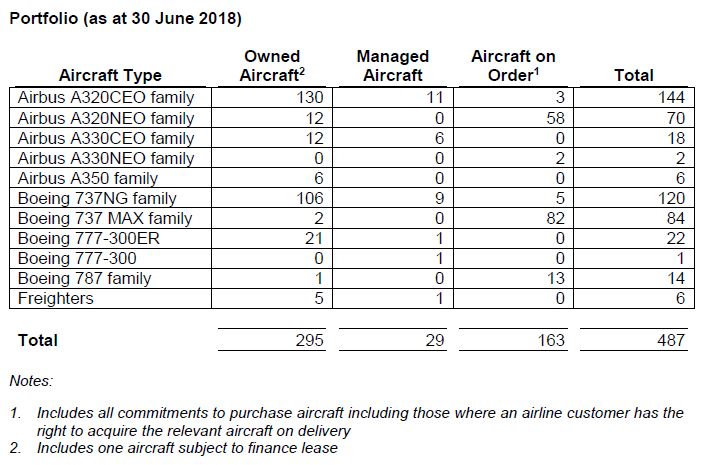The width and height of the screenshot is (708, 465).
Task: Click the "Managed Aircraft" column header
Action: pyautogui.click(x=392, y=66)
